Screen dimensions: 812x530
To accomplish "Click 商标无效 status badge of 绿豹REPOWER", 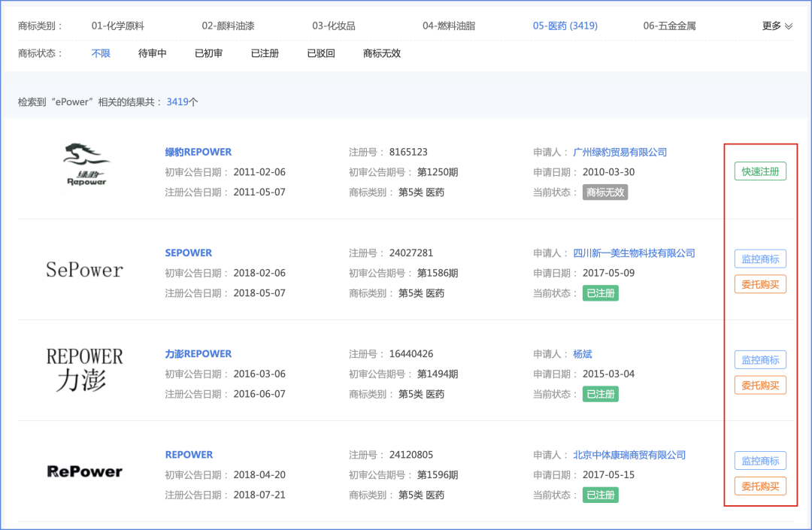I will coord(604,192).
